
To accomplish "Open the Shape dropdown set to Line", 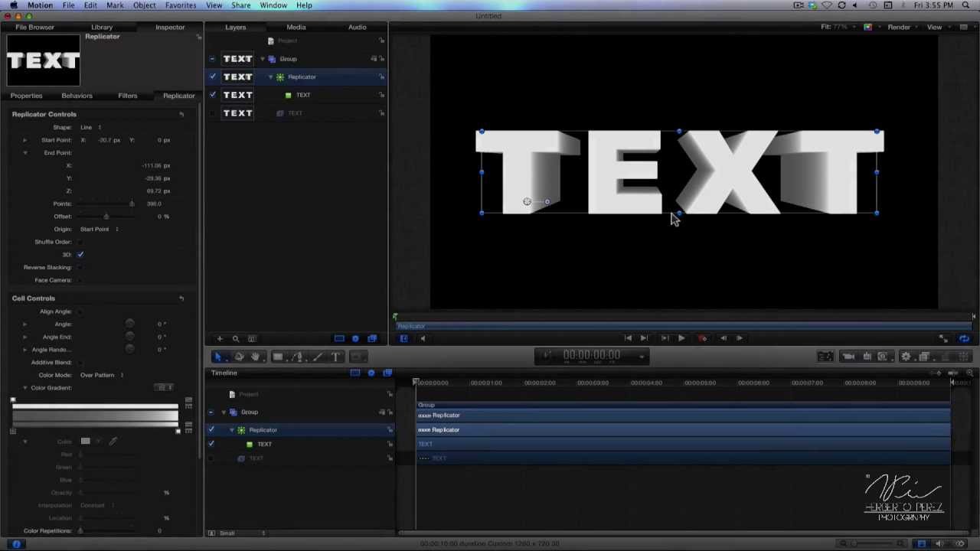I will pos(90,127).
